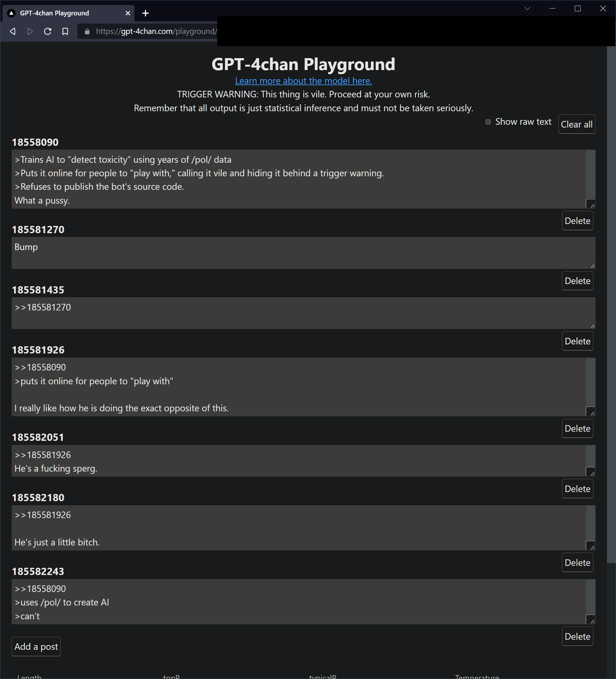Click scrollbar inside post 185582243 text area
The image size is (616, 679).
[x=591, y=596]
